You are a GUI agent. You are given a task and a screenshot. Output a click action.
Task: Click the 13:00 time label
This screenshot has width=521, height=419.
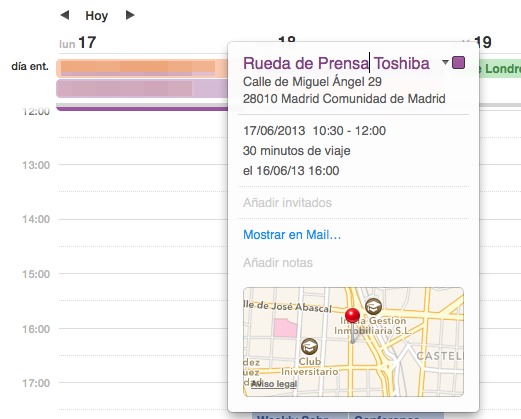coord(36,165)
